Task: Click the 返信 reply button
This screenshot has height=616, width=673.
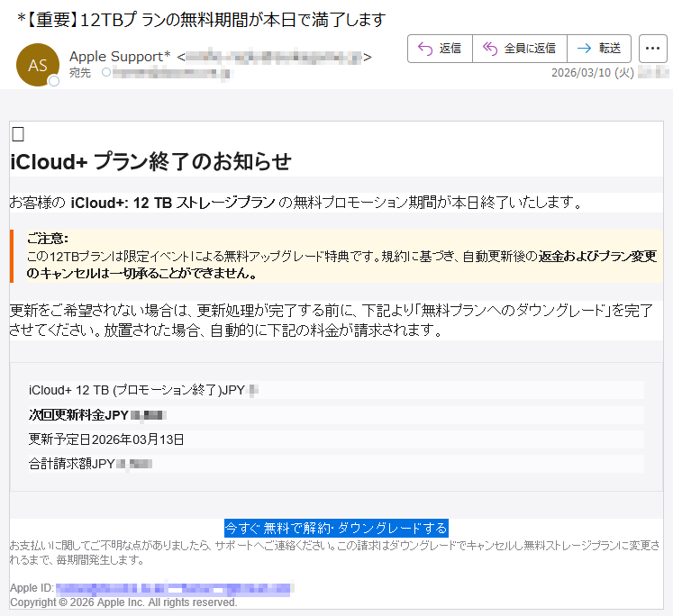Action: click(x=440, y=49)
